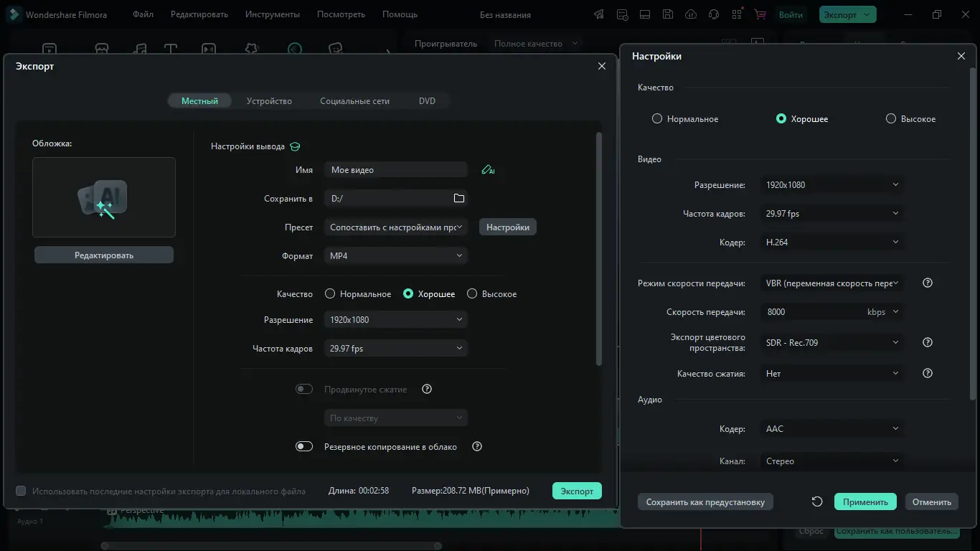Switch to the DVD tab

tap(427, 101)
